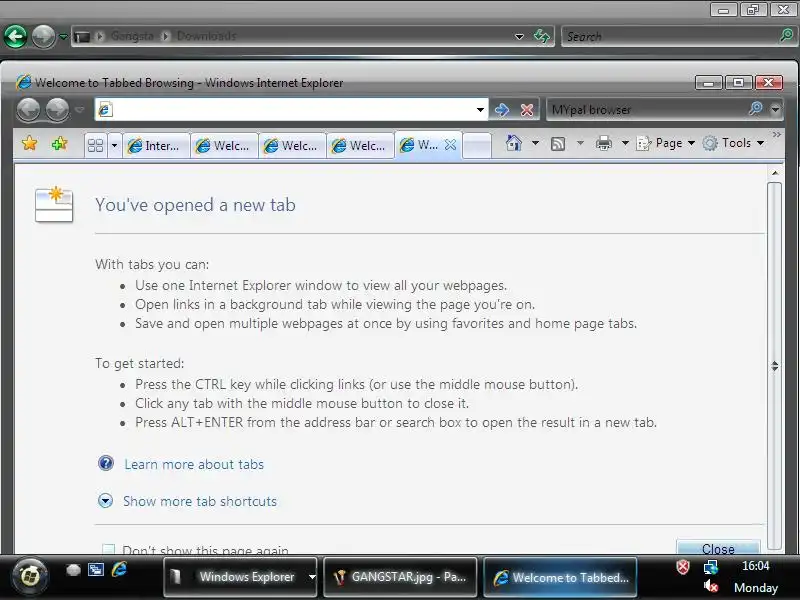Image resolution: width=800 pixels, height=600 pixels.
Task: Stop loading with red X
Action: point(527,110)
